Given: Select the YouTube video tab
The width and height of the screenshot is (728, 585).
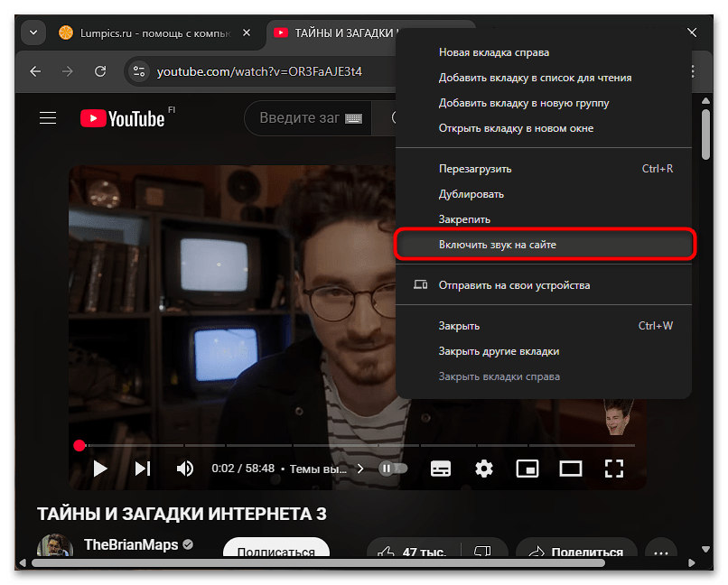Looking at the screenshot, I should click(x=331, y=32).
